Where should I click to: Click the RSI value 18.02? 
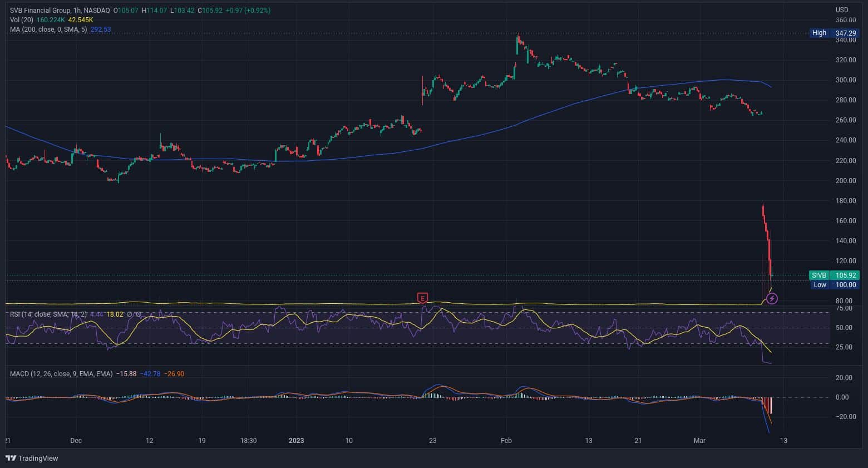pos(115,314)
